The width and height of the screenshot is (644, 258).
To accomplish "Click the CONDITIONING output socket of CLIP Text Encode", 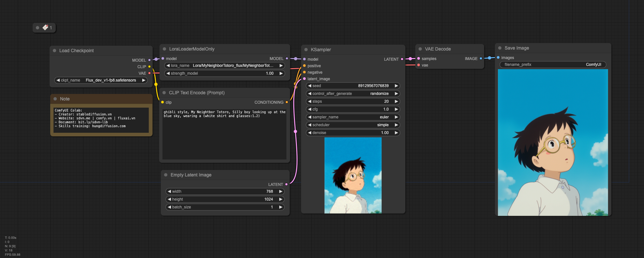I will (287, 102).
